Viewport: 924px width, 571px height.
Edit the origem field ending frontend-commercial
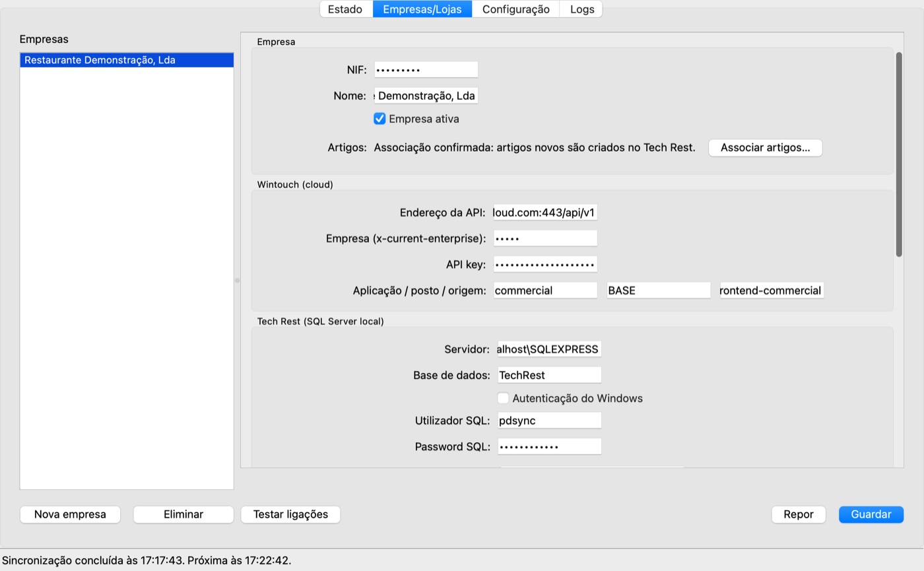click(772, 290)
